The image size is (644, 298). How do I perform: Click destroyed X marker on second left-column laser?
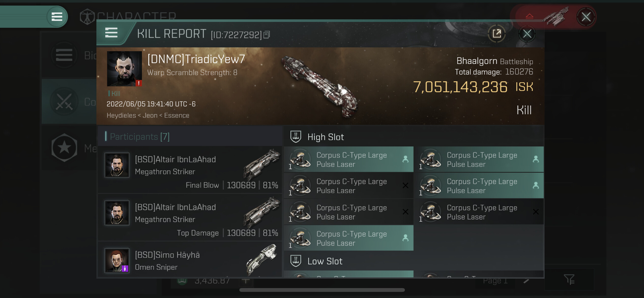point(405,185)
